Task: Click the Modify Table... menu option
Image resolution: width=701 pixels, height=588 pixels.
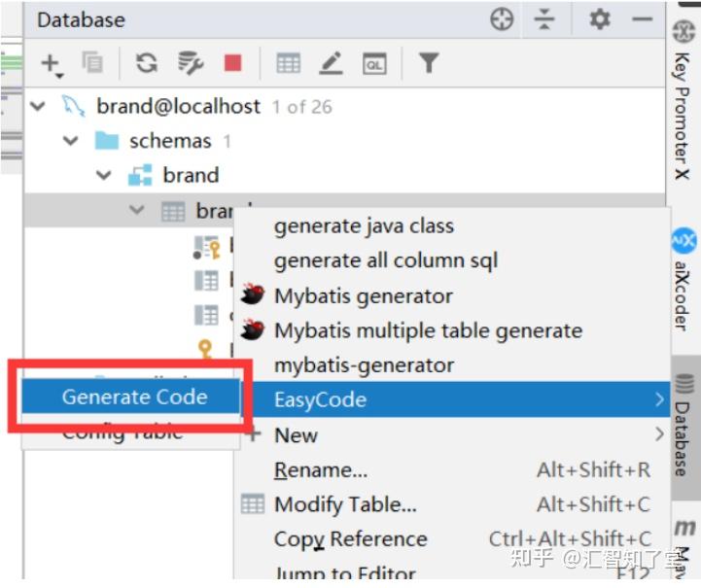Action: point(345,504)
